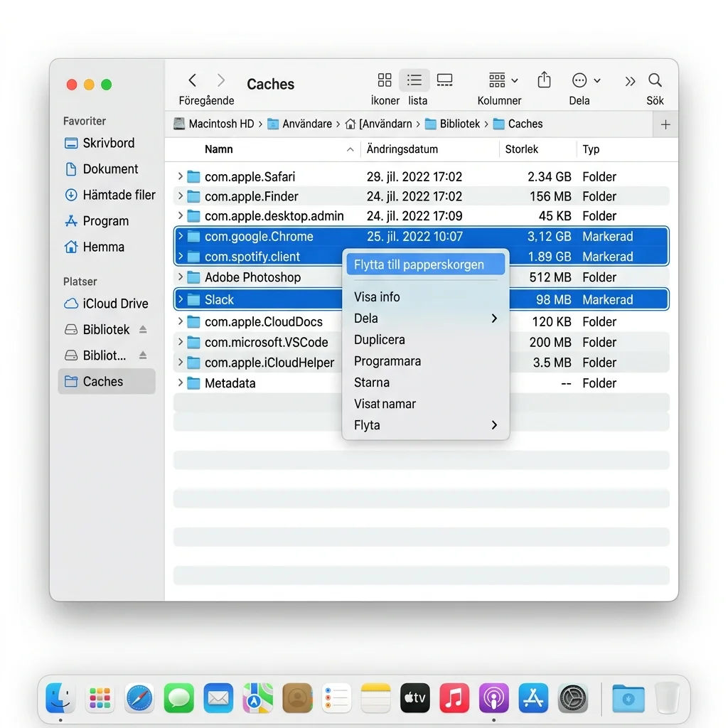Viewport: 728px width, 728px height.
Task: Go to Användare in path bar
Action: point(300,124)
